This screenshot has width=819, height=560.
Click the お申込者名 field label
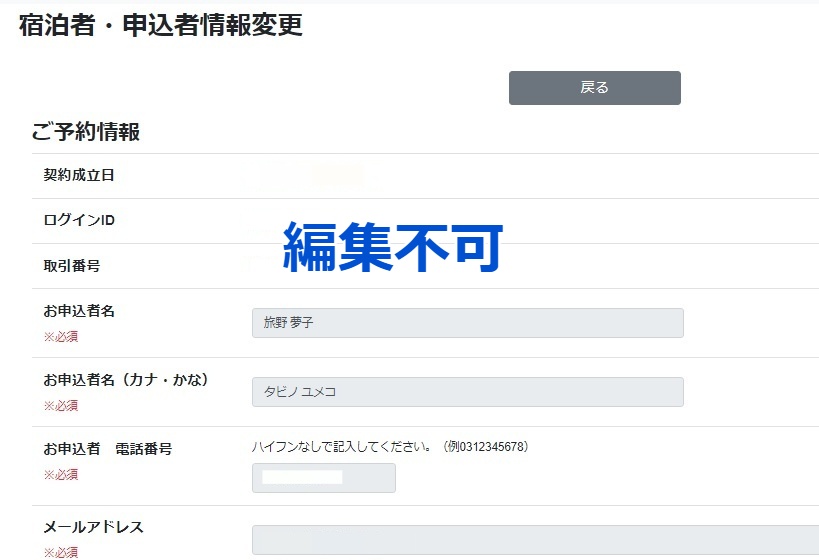[x=79, y=311]
